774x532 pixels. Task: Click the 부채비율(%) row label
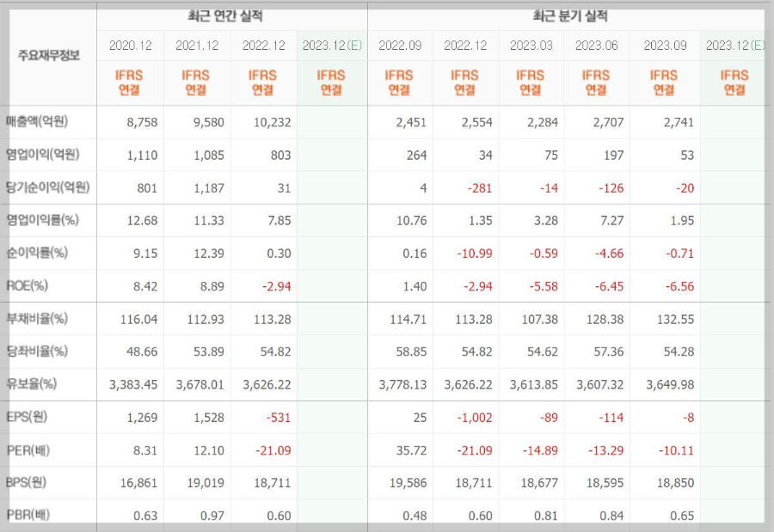pyautogui.click(x=37, y=318)
